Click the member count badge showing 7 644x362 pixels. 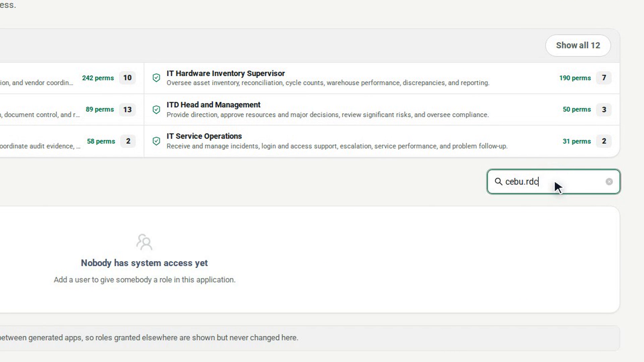tap(604, 78)
